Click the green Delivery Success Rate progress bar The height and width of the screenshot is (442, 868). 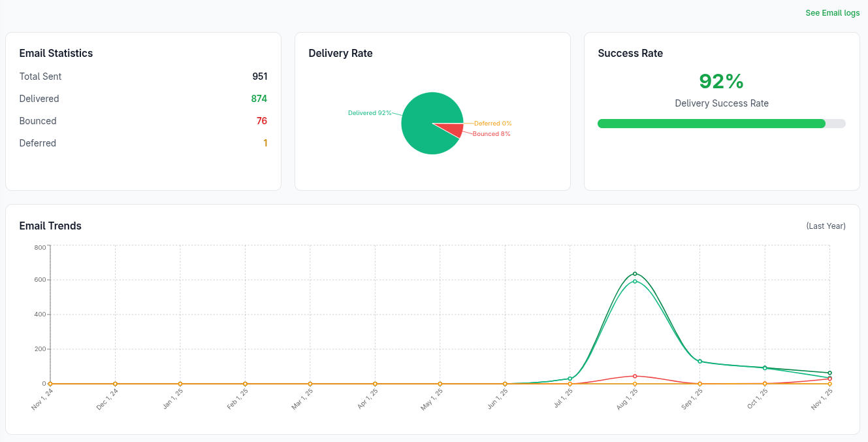pyautogui.click(x=711, y=123)
